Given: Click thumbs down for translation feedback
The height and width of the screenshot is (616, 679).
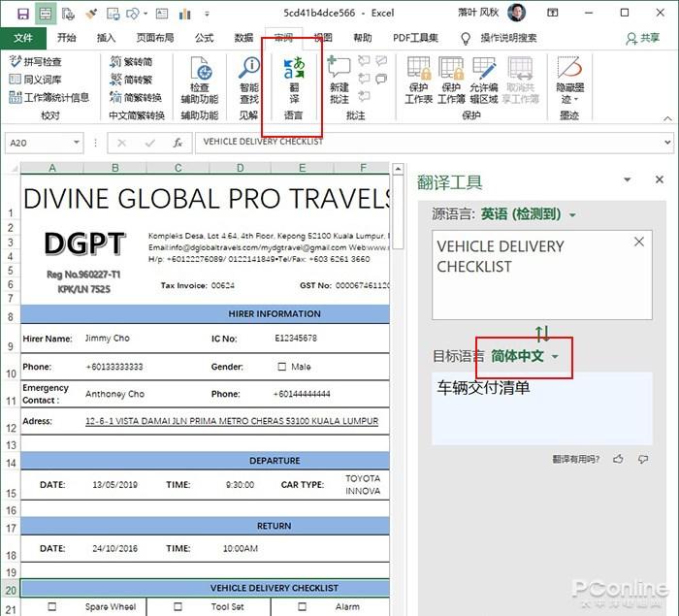Looking at the screenshot, I should coord(643,459).
